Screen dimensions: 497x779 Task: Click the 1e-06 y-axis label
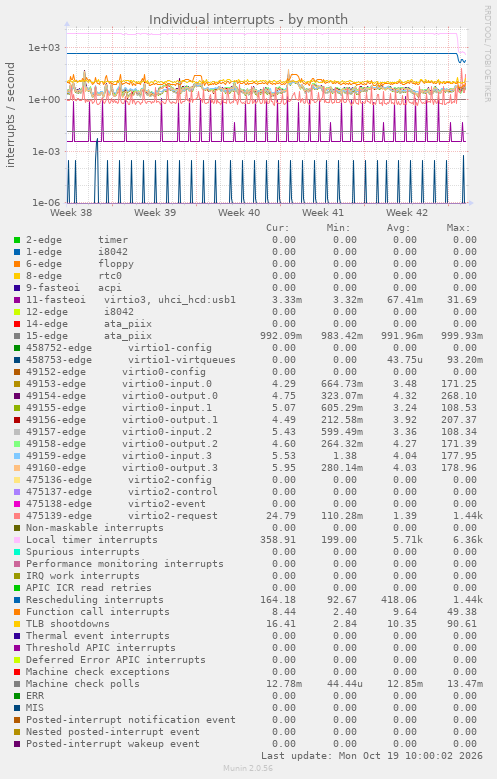point(46,203)
